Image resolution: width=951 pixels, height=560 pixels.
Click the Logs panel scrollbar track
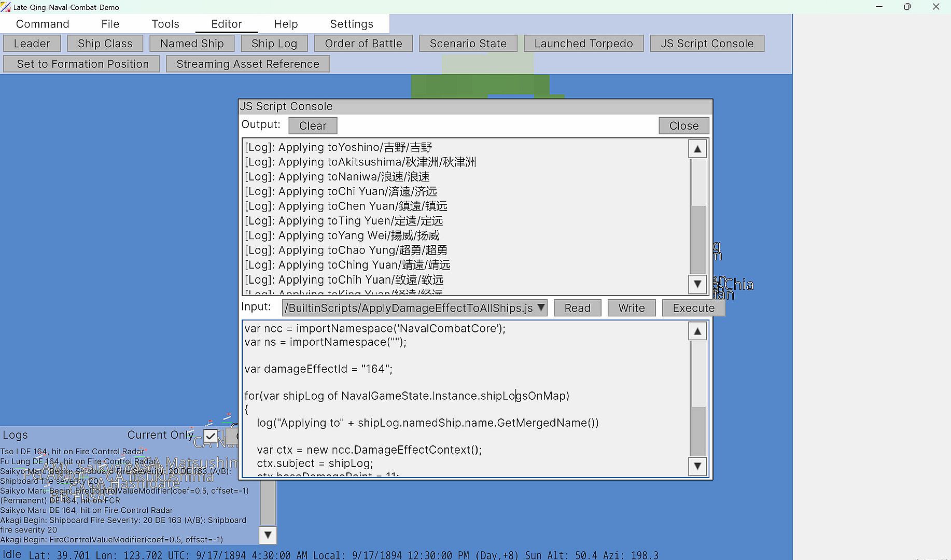(268, 503)
